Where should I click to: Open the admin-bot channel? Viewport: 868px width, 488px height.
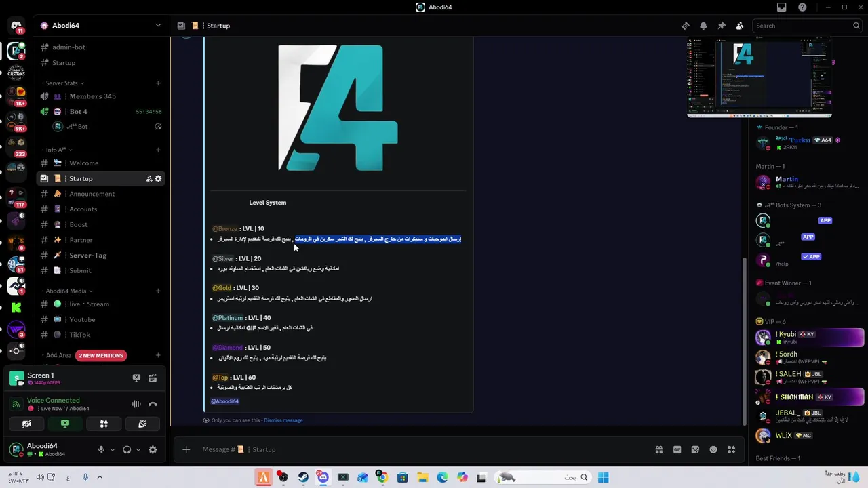[101, 47]
